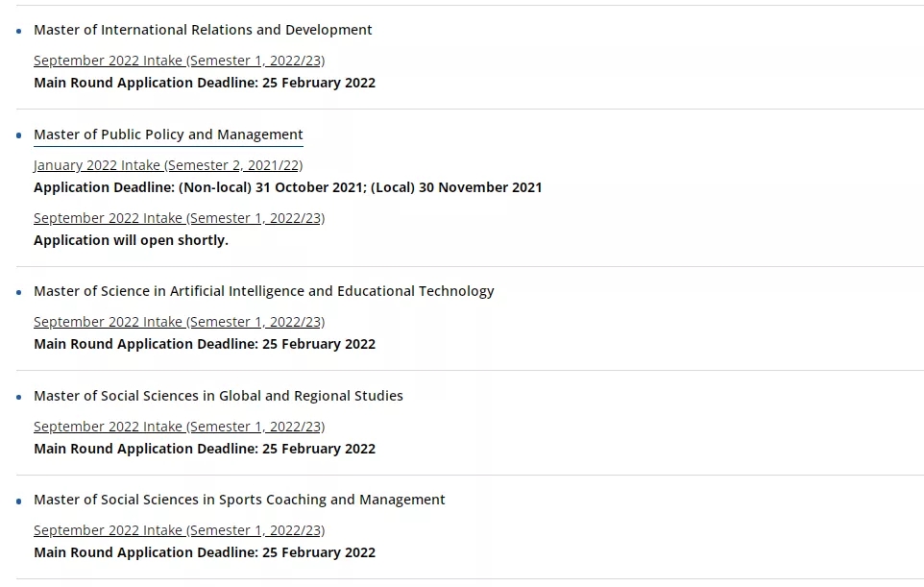Open Master of Public Policy and Management

click(168, 135)
